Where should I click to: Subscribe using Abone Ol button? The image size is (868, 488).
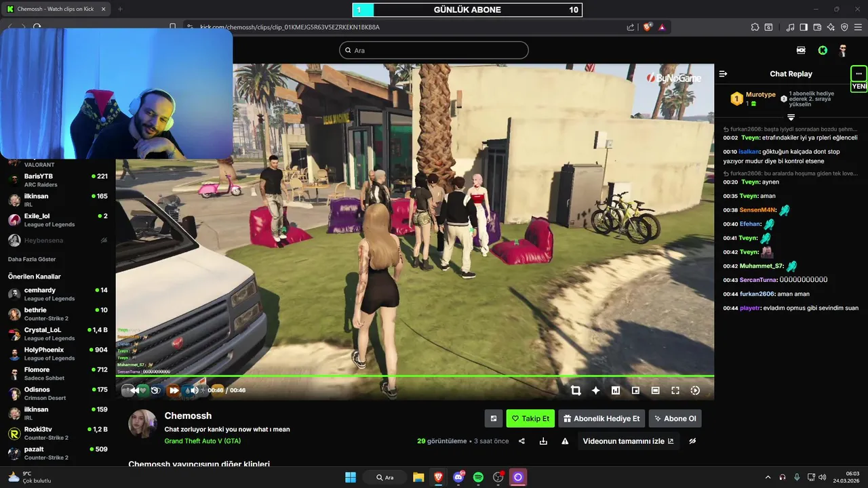tap(675, 418)
